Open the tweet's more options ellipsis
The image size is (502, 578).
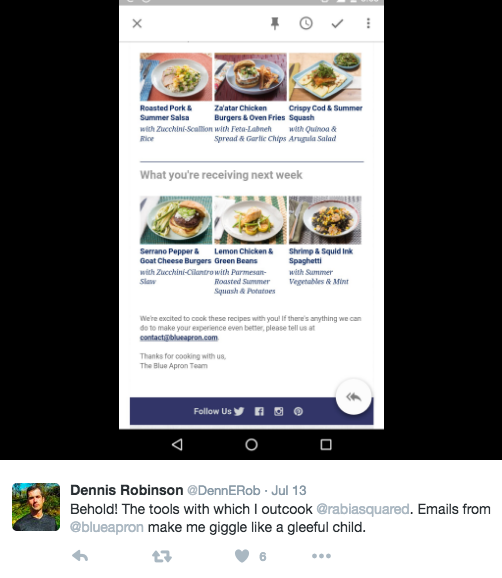321,556
